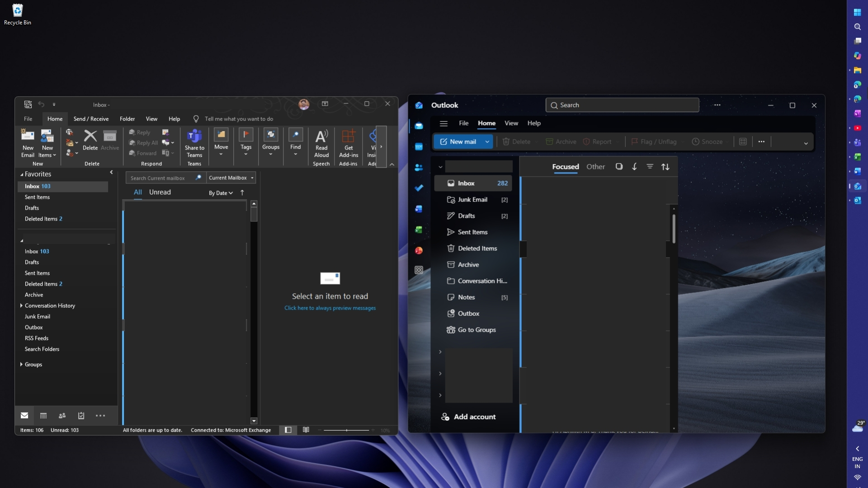Expand Groups in classic Outlook folder pane
Viewport: 868px width, 488px height.
pyautogui.click(x=21, y=365)
